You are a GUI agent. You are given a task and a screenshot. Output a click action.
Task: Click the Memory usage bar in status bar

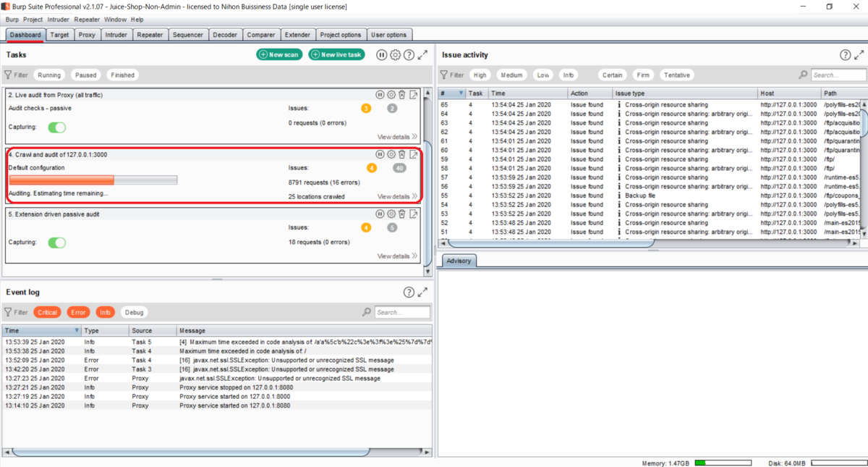723,463
